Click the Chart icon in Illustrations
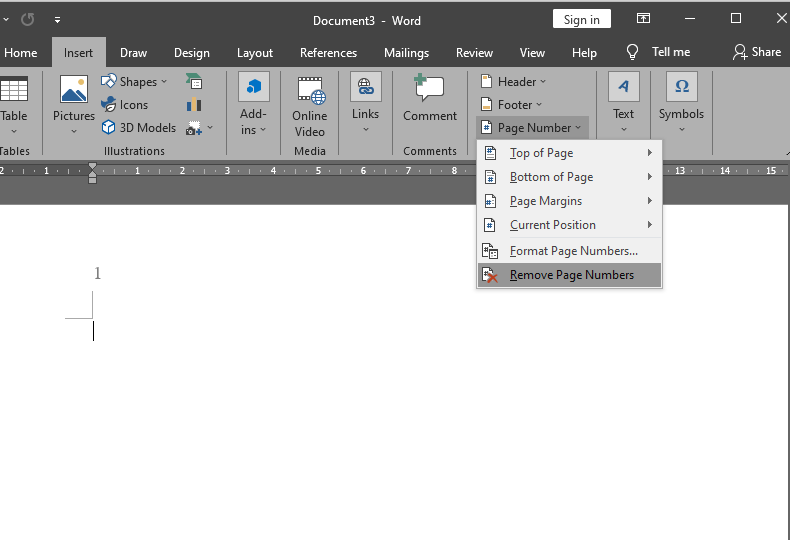The width and height of the screenshot is (790, 540). pos(194,105)
